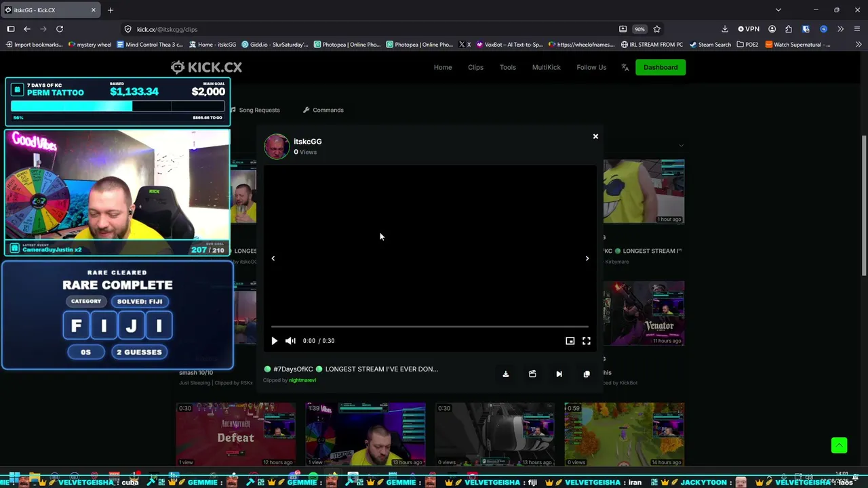Screen dimensions: 868x488
Task: Bookmark this page with the star
Action: (656, 29)
